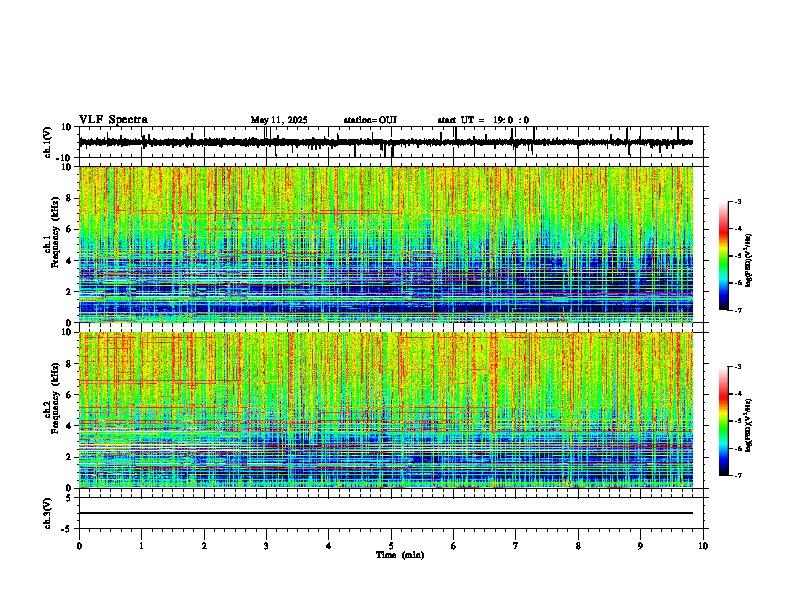Click the 'ch.1(V)' waveform axis label
The image size is (792, 612).
click(47, 142)
